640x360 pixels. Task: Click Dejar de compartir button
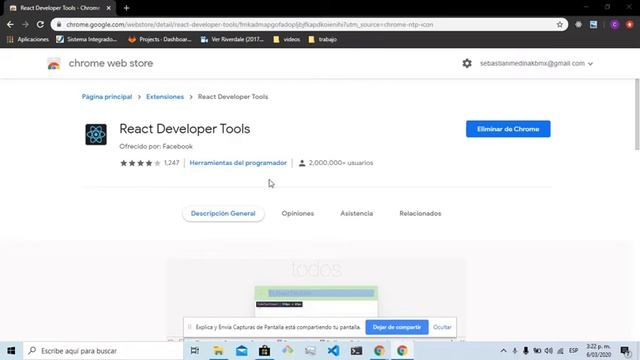397,327
